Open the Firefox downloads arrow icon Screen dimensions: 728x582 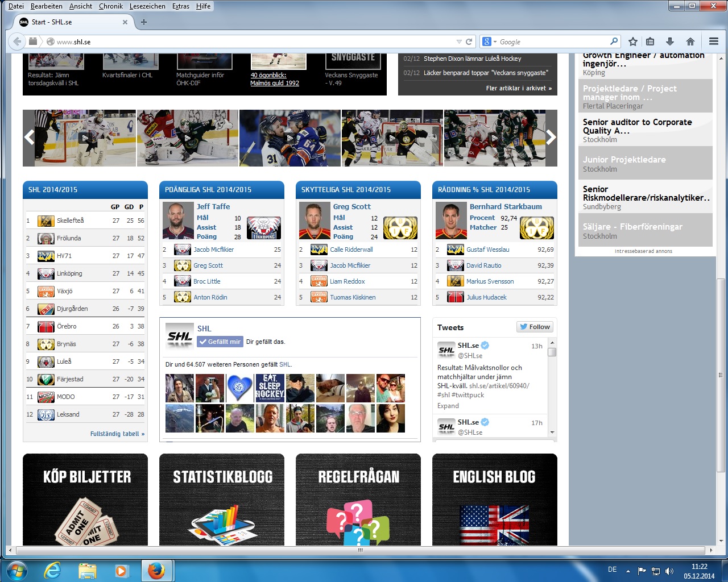coord(670,41)
